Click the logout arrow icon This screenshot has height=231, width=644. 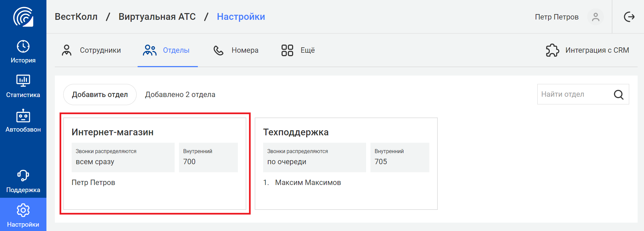(x=629, y=17)
